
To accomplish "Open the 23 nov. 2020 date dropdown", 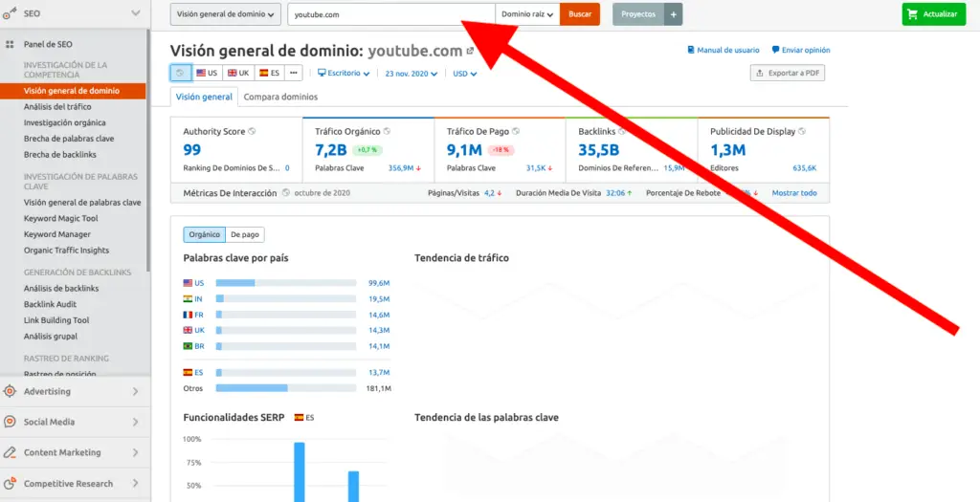I will pos(412,74).
